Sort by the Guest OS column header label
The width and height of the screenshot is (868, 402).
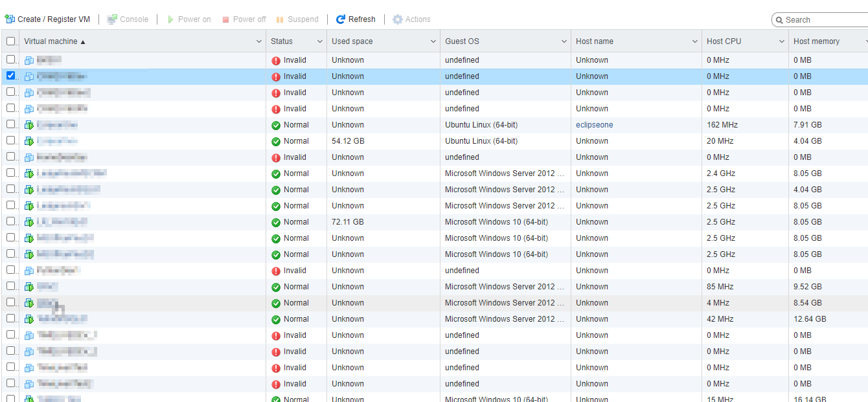(462, 41)
